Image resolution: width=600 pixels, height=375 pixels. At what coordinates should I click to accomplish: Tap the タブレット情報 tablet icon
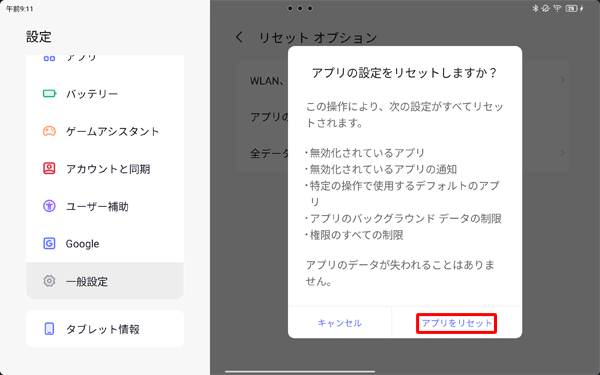tap(49, 329)
